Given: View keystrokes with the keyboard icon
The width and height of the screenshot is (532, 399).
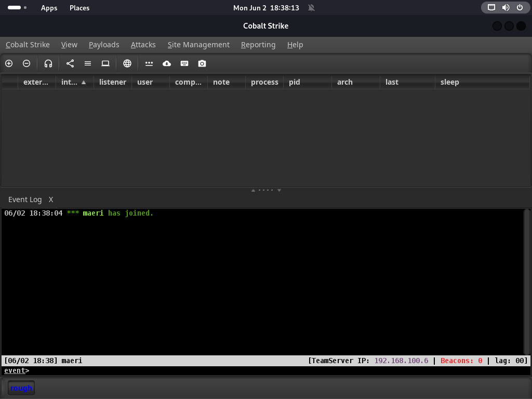Looking at the screenshot, I should [x=184, y=63].
